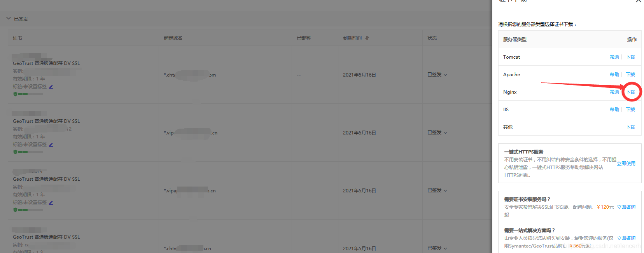This screenshot has width=644, height=253.
Task: Click the 一键式HTTPS服务 heading
Action: pos(524,152)
